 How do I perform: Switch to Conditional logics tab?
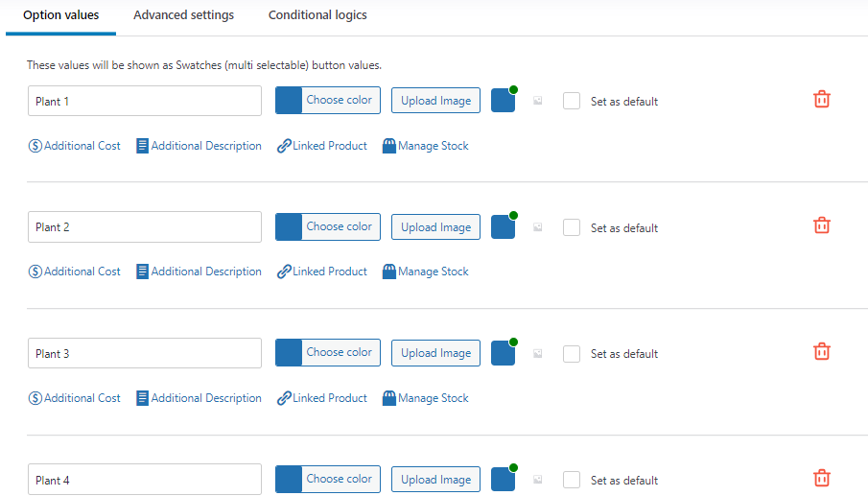click(317, 15)
